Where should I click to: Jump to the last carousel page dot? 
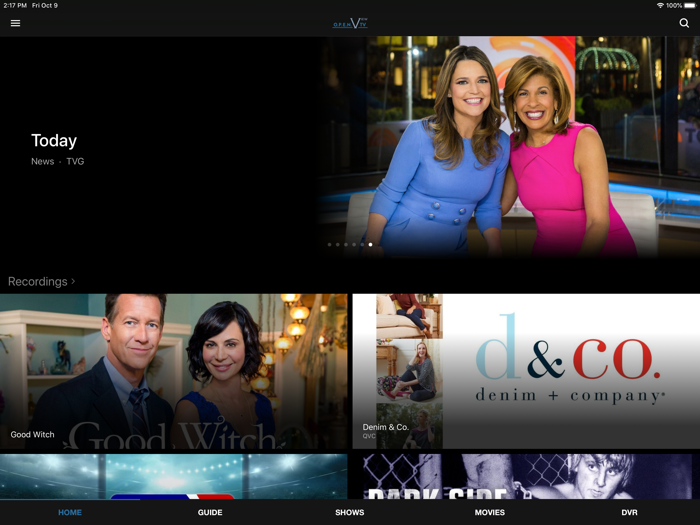coord(370,245)
